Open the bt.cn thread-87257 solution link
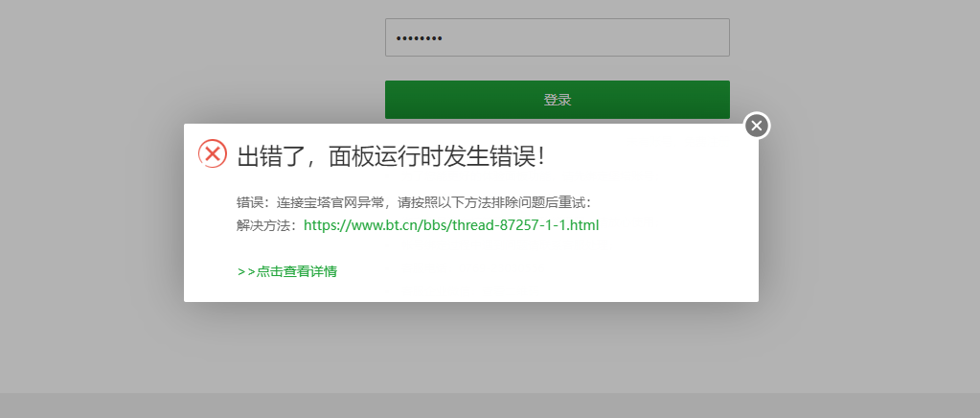The height and width of the screenshot is (418, 980). [x=451, y=225]
